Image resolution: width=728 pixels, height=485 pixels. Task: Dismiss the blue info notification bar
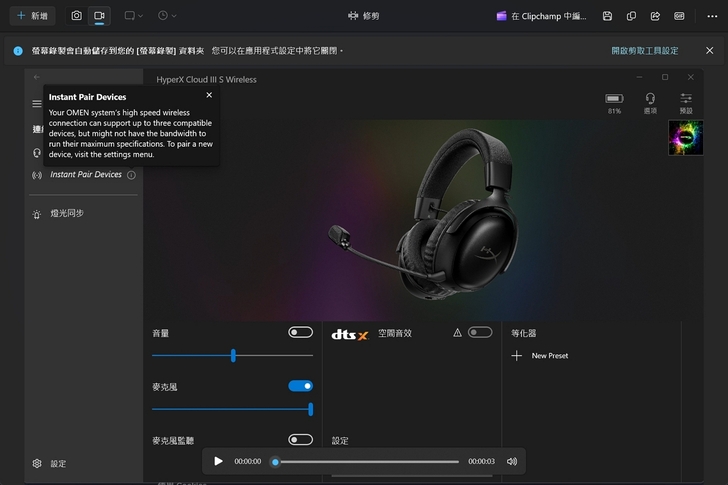pos(709,51)
